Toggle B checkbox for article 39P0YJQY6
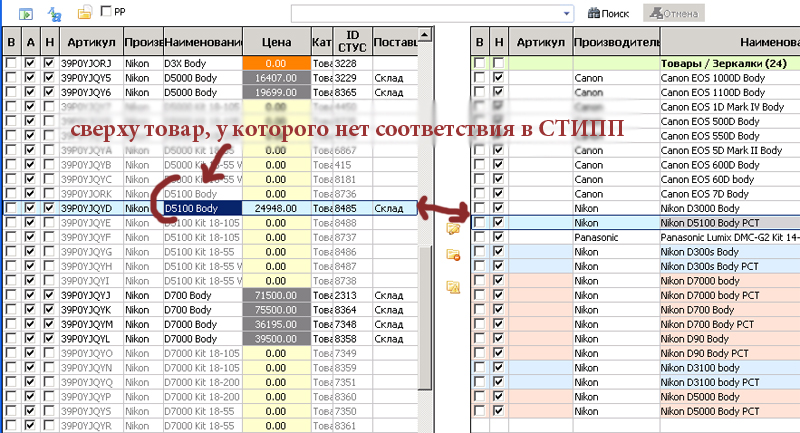This screenshot has height=433, width=800. pos(11,92)
